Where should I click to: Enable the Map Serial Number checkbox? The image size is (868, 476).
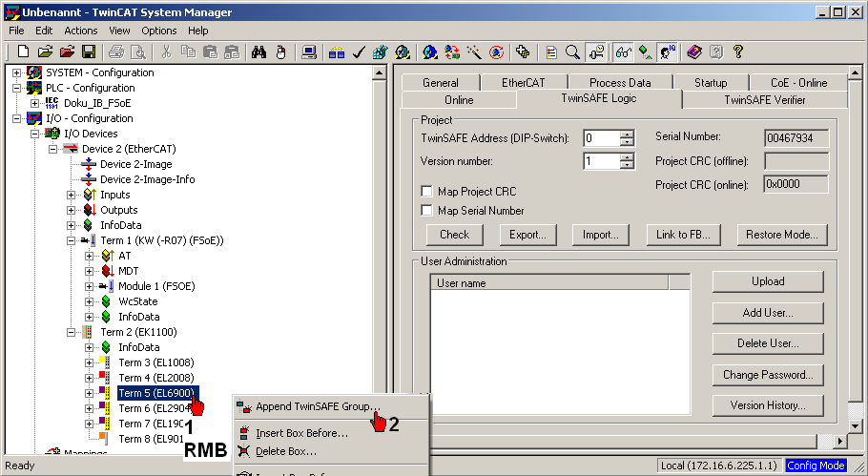[426, 210]
